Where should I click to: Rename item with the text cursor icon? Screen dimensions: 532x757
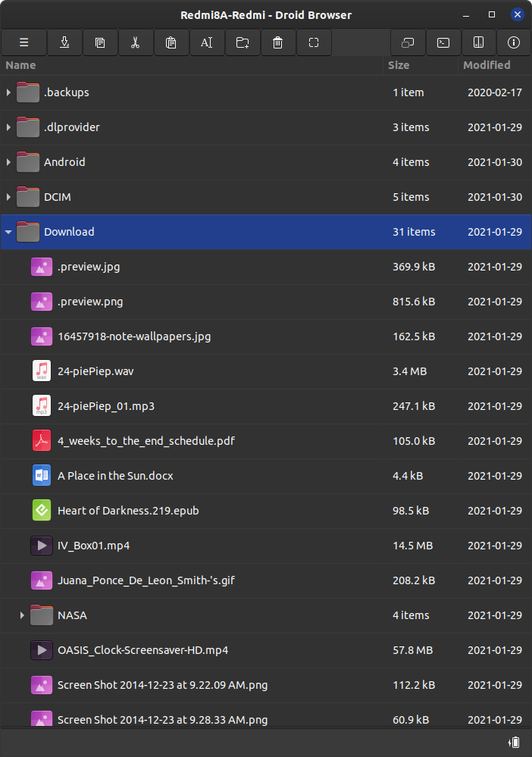(207, 42)
